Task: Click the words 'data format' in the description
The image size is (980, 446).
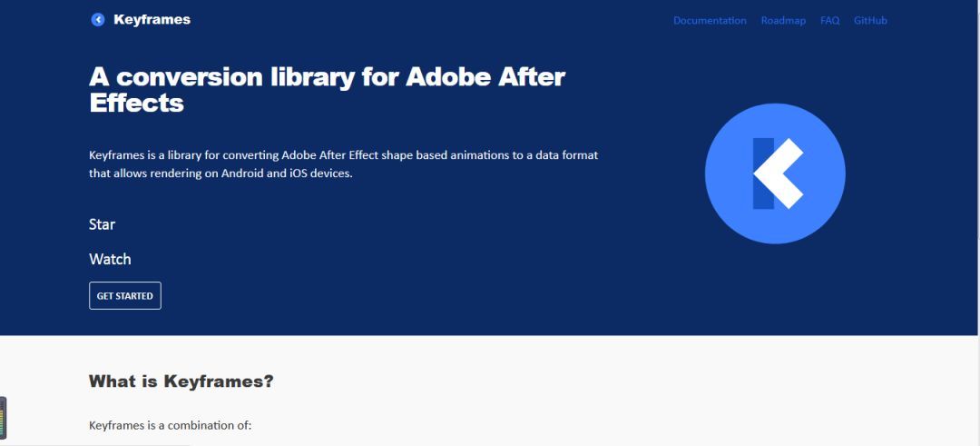Action: click(x=566, y=154)
